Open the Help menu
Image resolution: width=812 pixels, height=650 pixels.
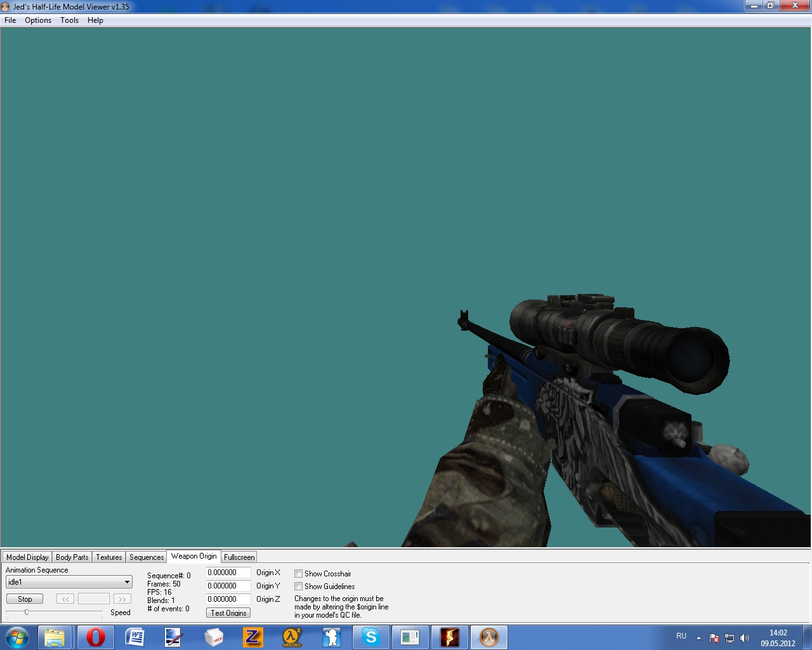point(95,20)
